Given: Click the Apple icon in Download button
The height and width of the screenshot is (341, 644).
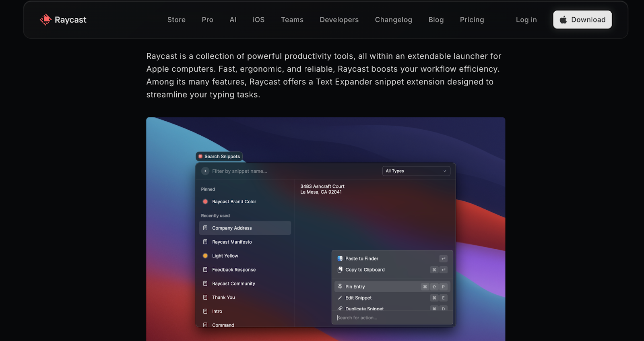Looking at the screenshot, I should pos(563,20).
